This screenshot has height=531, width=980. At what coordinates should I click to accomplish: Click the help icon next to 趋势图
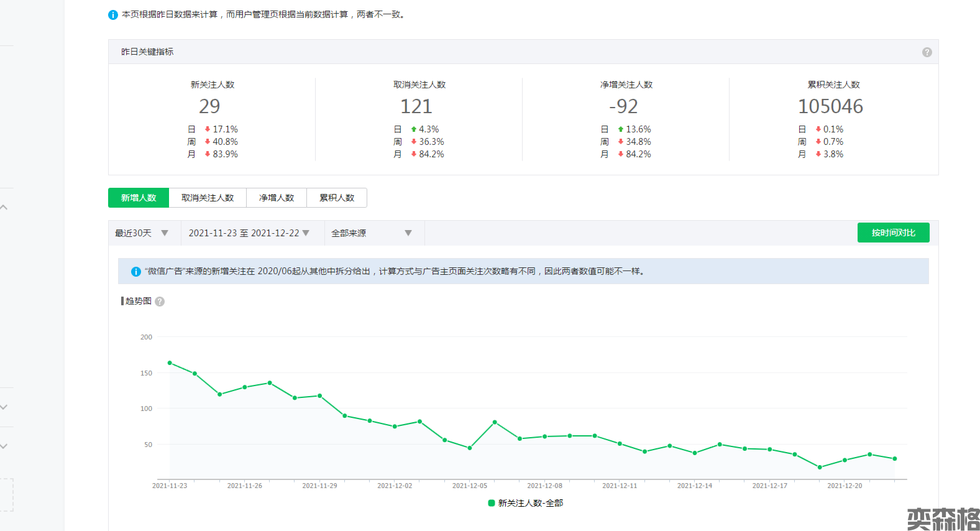click(x=160, y=302)
